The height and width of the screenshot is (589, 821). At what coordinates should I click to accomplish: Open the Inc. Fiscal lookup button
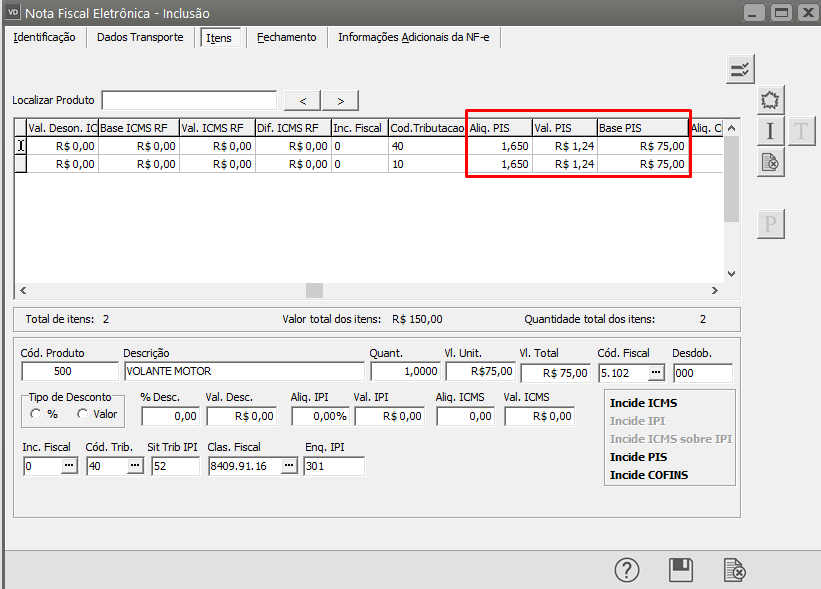69,466
